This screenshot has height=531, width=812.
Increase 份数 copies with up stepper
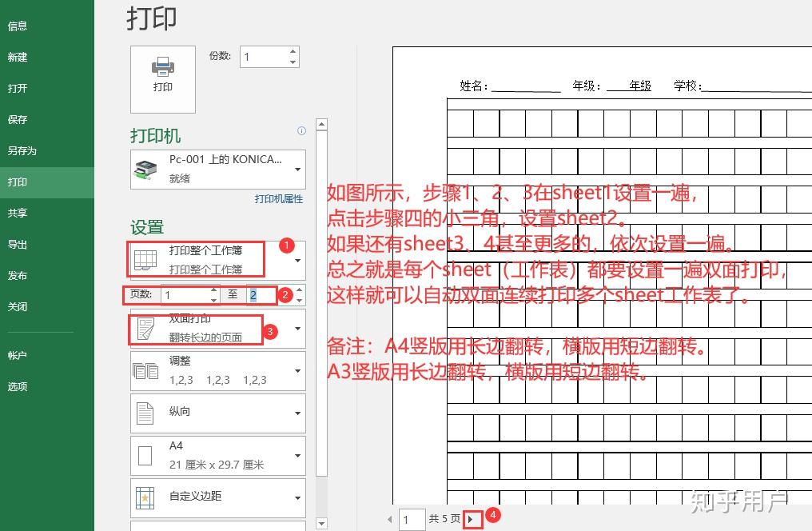pos(293,51)
